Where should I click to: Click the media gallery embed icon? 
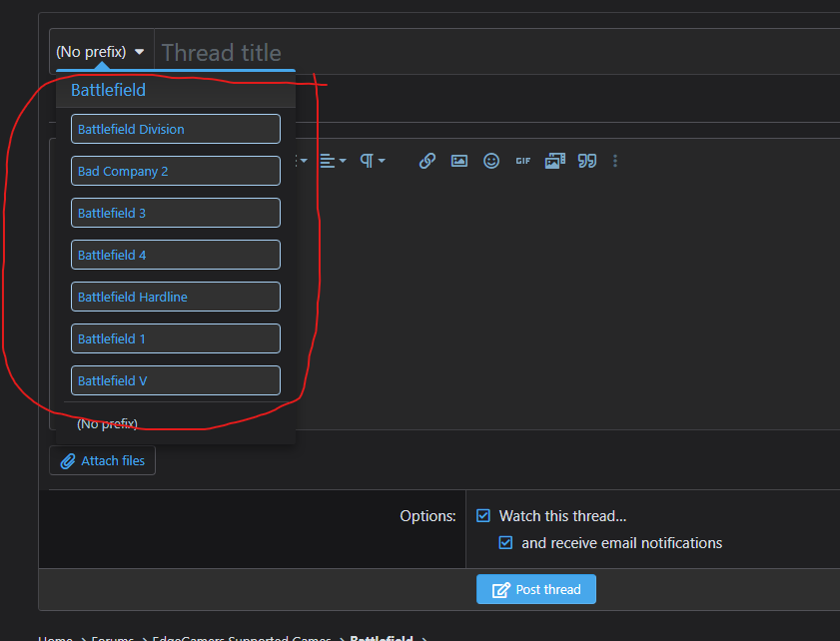click(x=555, y=161)
